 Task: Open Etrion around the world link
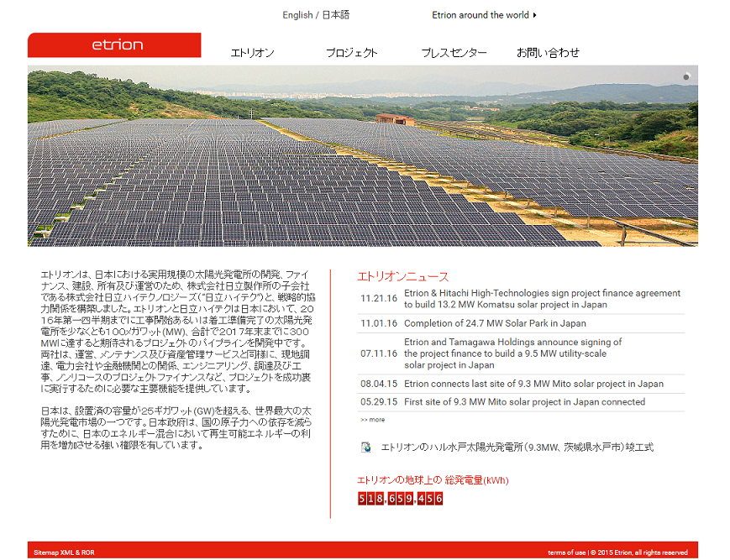(x=480, y=15)
